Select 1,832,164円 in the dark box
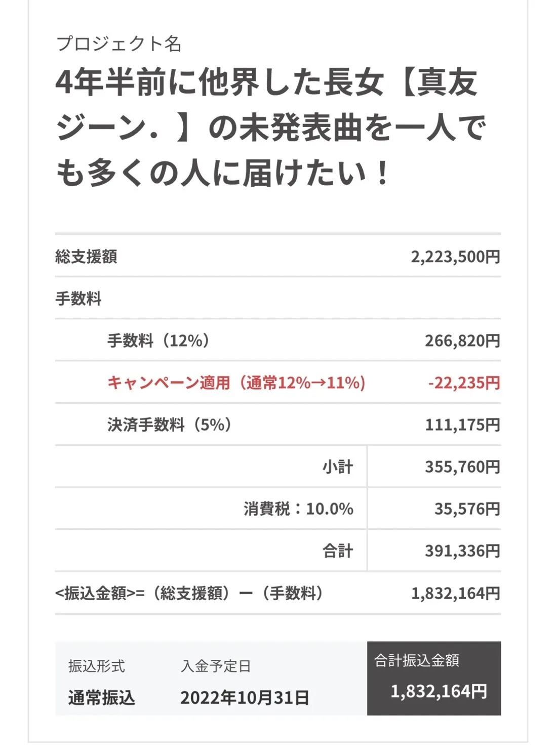556x756 pixels. coord(439,691)
